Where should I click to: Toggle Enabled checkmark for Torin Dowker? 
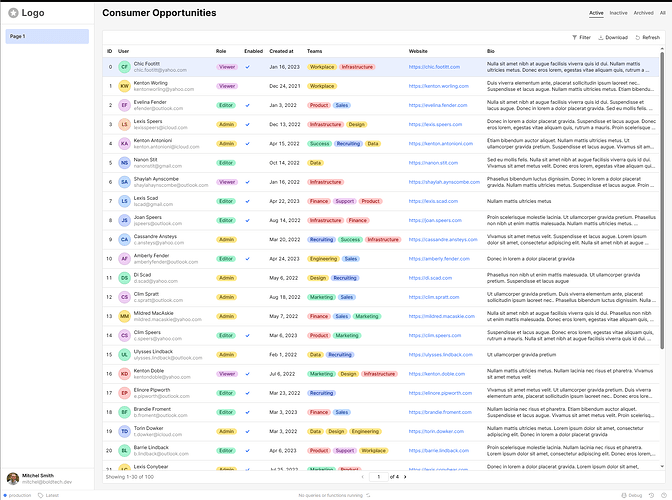[247, 431]
